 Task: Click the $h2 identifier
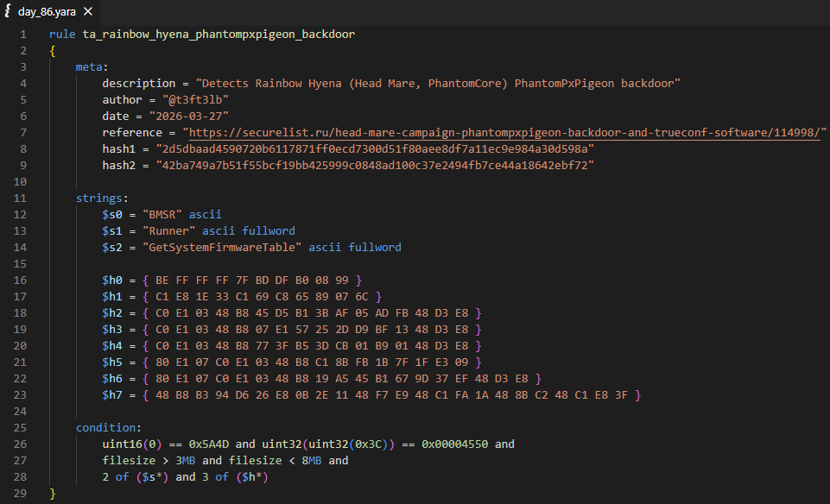pyautogui.click(x=112, y=313)
